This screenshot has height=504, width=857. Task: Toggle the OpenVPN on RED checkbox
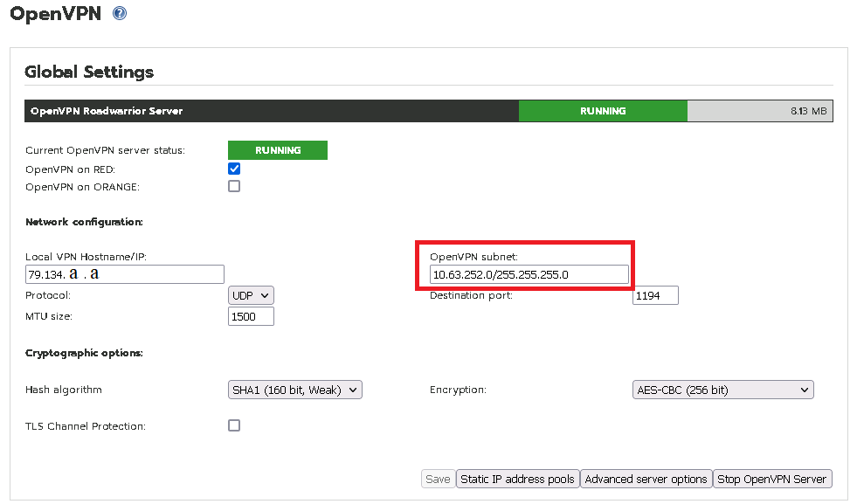coord(234,169)
